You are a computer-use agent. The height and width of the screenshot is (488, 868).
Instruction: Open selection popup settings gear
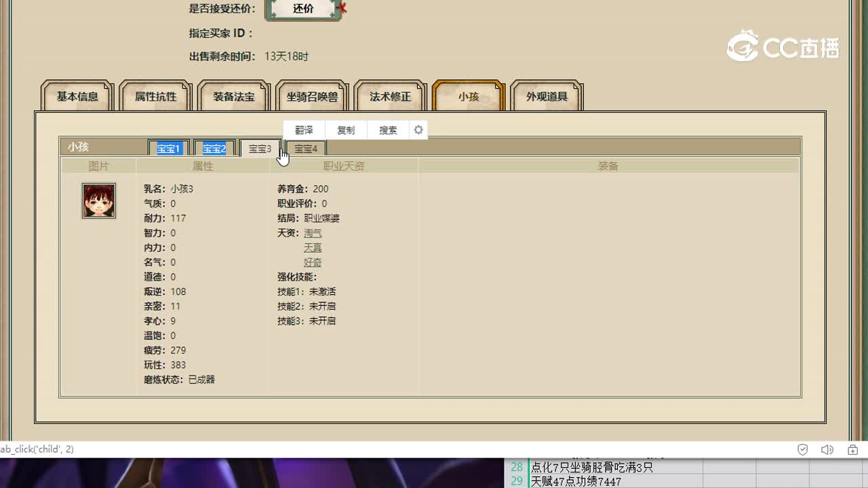418,130
